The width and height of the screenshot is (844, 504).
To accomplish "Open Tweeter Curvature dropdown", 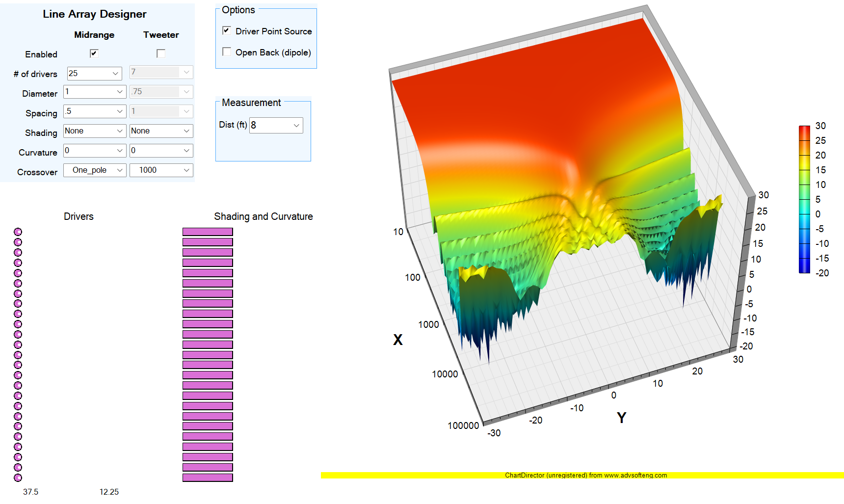I will (161, 151).
